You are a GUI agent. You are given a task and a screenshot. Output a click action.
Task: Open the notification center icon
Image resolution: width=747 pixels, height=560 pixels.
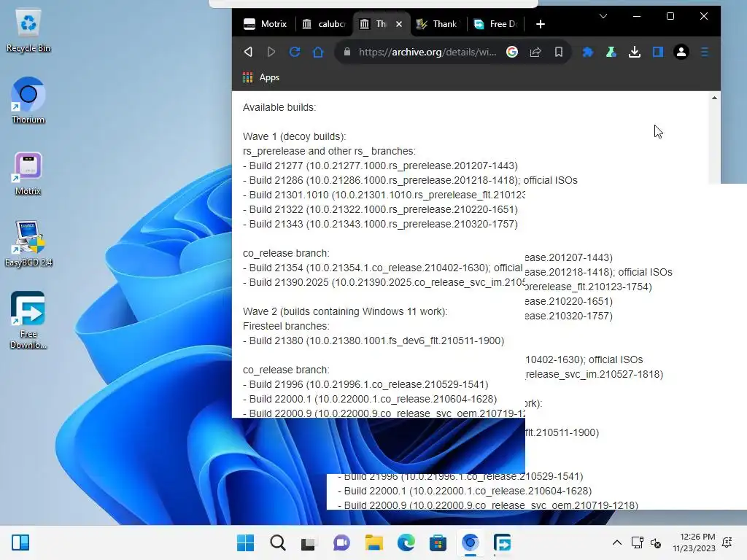pyautogui.click(x=727, y=542)
